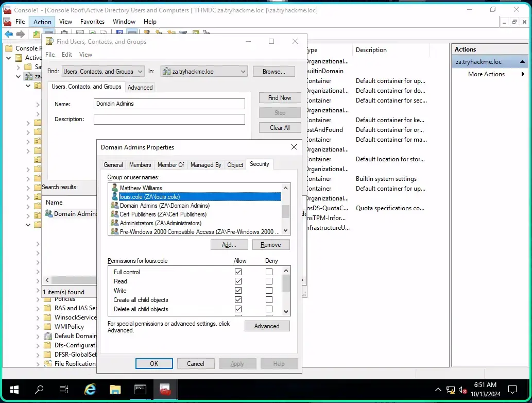Uncheck Allow for Create all child objects
Viewport: 532px width, 403px height.
coord(238,300)
